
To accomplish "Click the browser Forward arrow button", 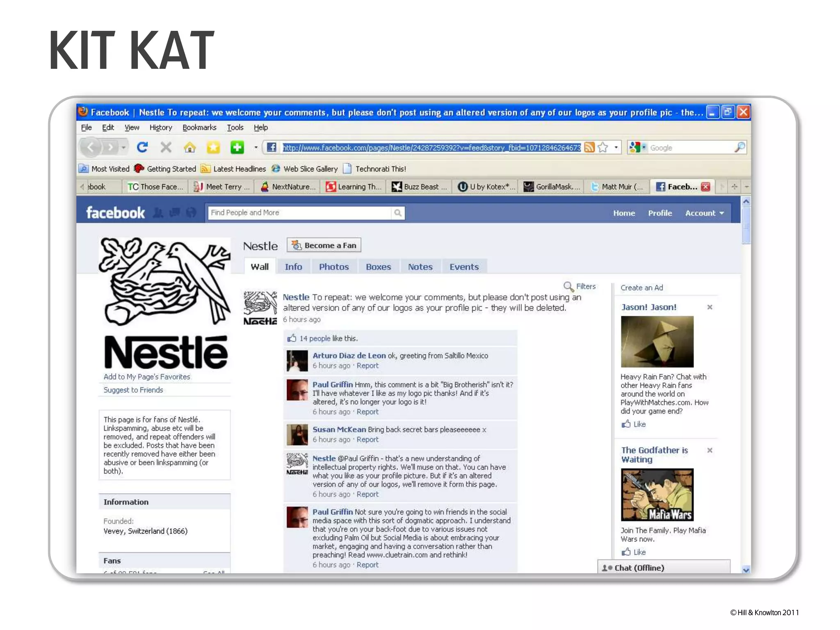I will (x=110, y=147).
